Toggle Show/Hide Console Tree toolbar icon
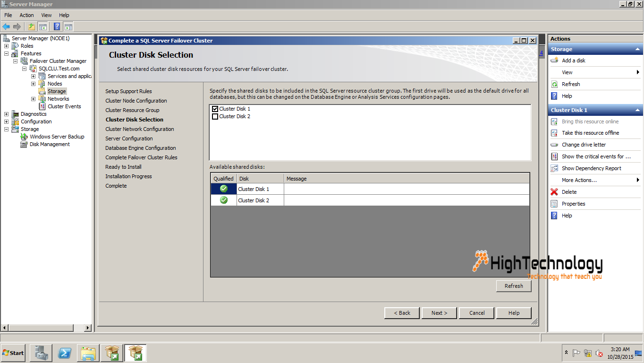The width and height of the screenshot is (644, 363). (42, 26)
